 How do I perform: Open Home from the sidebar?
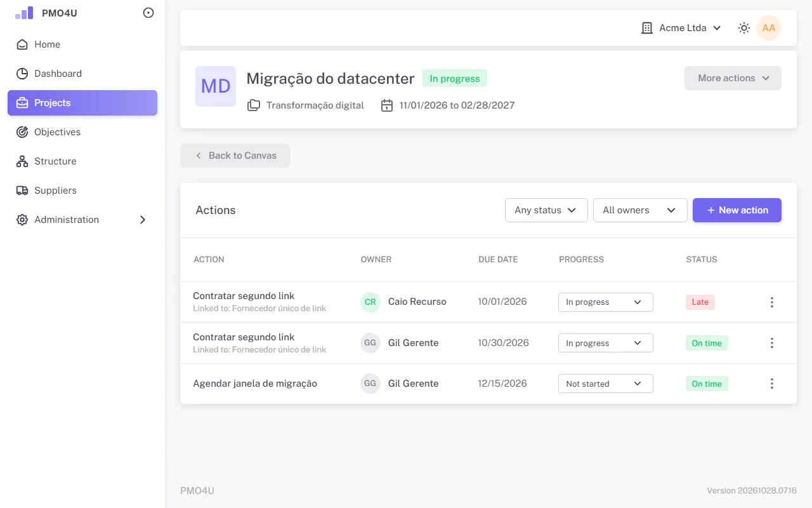pos(82,44)
